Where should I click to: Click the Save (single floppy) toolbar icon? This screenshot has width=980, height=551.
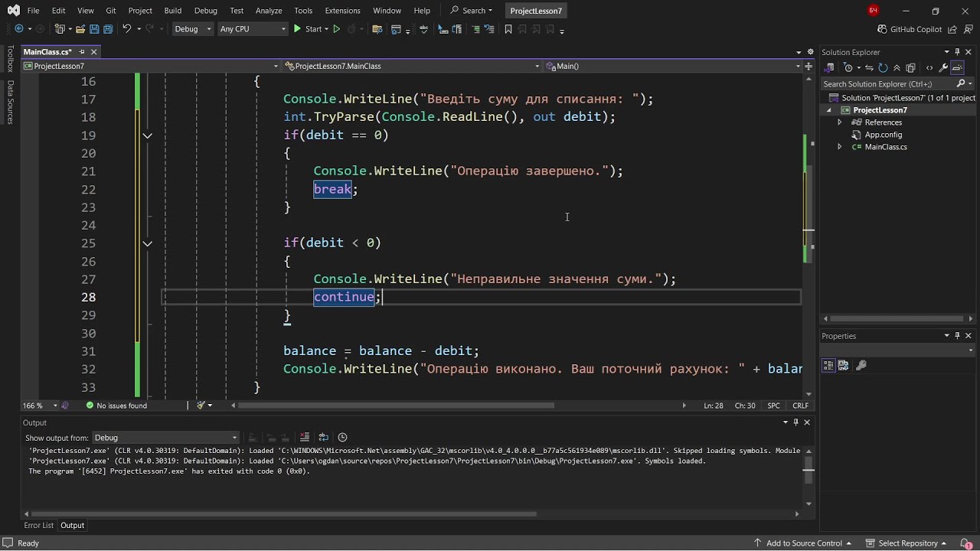coord(95,29)
